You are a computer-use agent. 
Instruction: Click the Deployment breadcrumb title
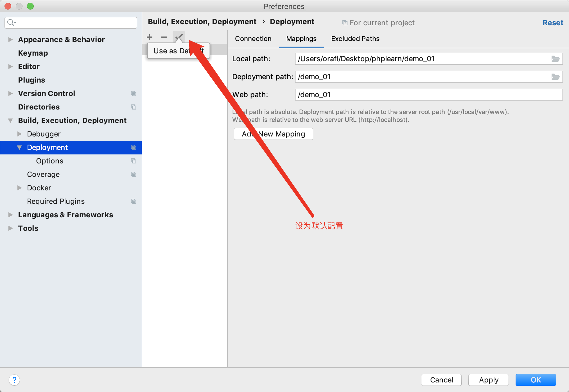292,22
